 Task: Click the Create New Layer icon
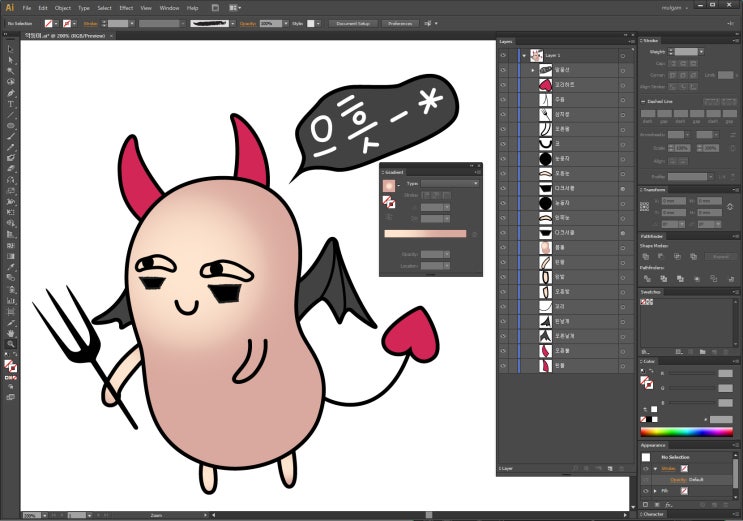pyautogui.click(x=610, y=468)
